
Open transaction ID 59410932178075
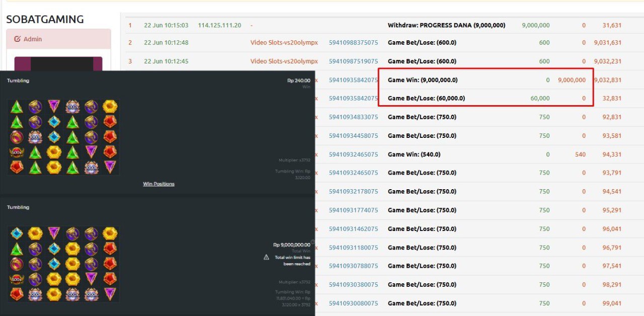coord(353,192)
